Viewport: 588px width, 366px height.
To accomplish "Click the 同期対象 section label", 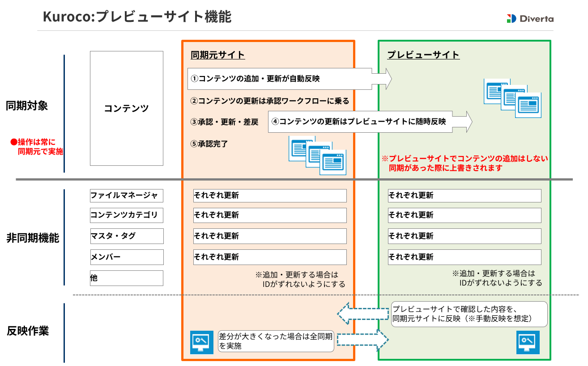I will pos(27,106).
